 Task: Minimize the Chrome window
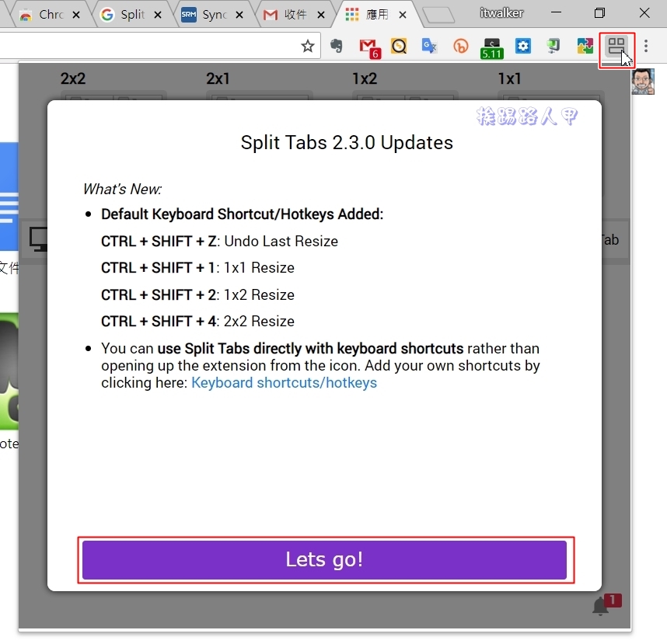556,12
